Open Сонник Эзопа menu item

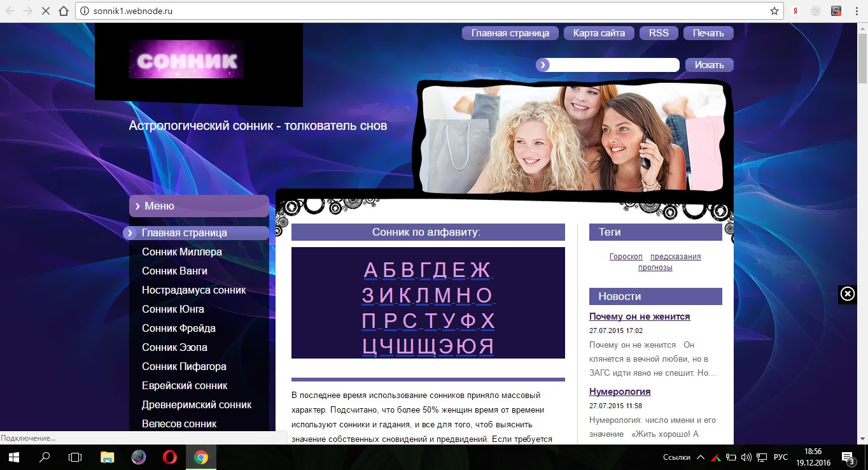pos(174,348)
